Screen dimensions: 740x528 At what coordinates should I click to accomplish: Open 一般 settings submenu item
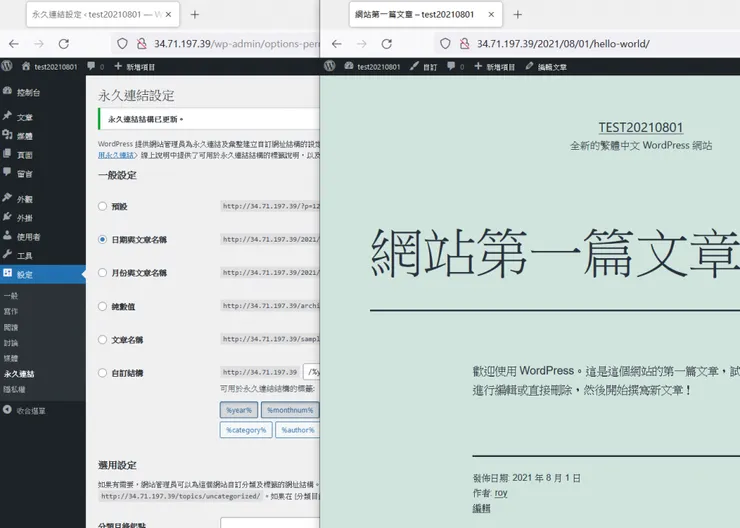point(11,296)
